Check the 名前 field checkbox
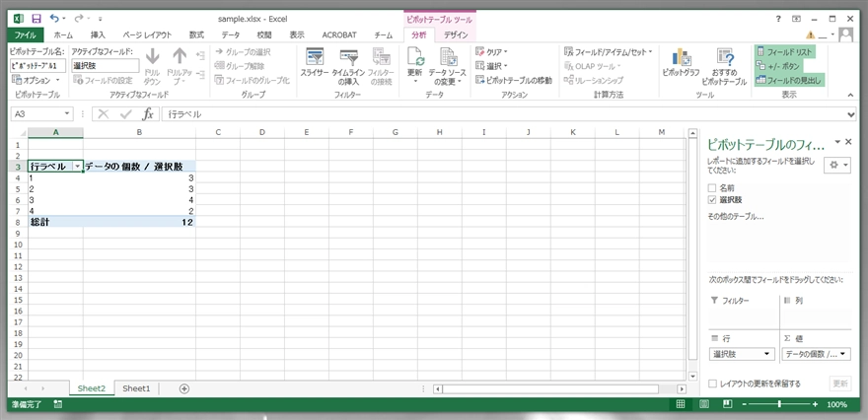Image resolution: width=868 pixels, height=420 pixels. coord(712,188)
